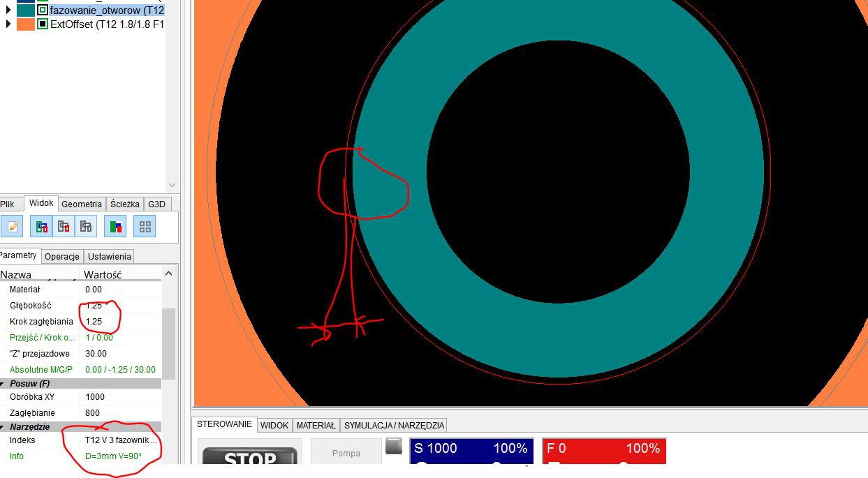
Task: Toggle the fazowanie_otworow operation checkbox
Action: pyautogui.click(x=43, y=10)
